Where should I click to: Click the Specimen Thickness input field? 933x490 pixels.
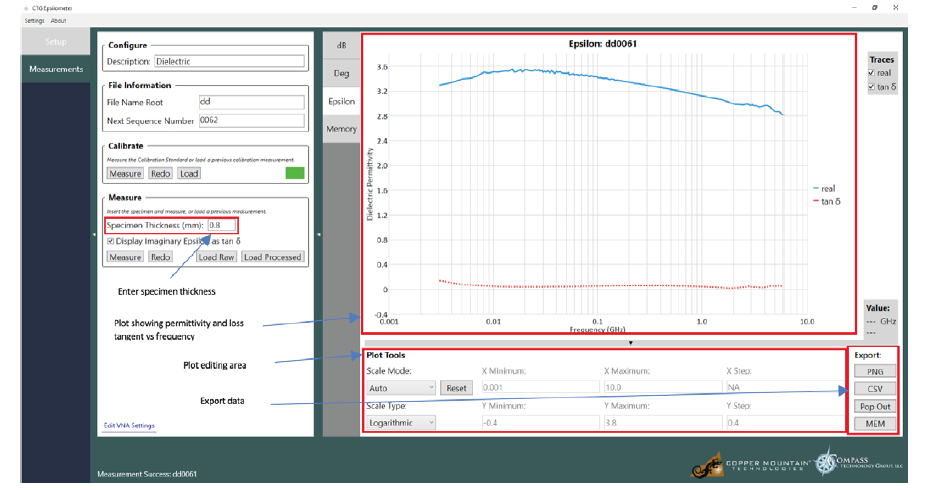click(221, 226)
